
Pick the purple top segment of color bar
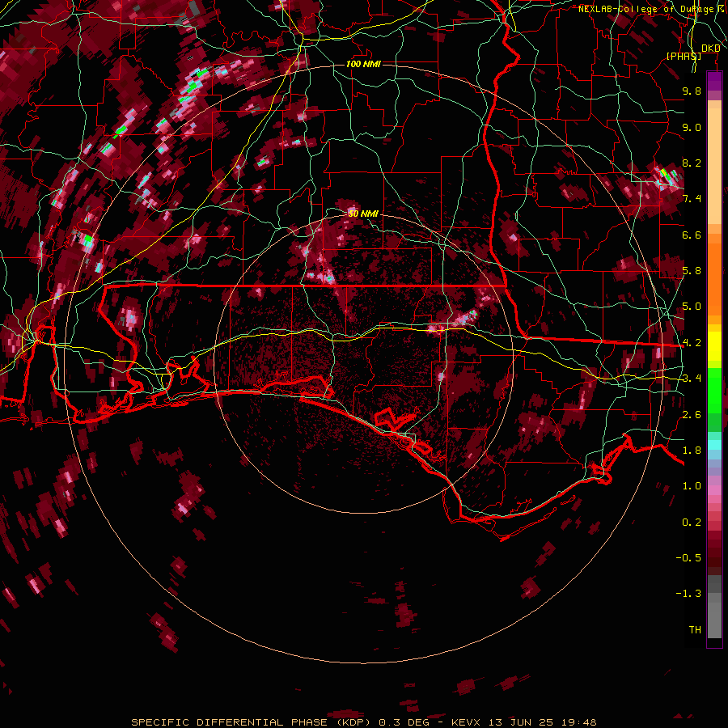(714, 81)
